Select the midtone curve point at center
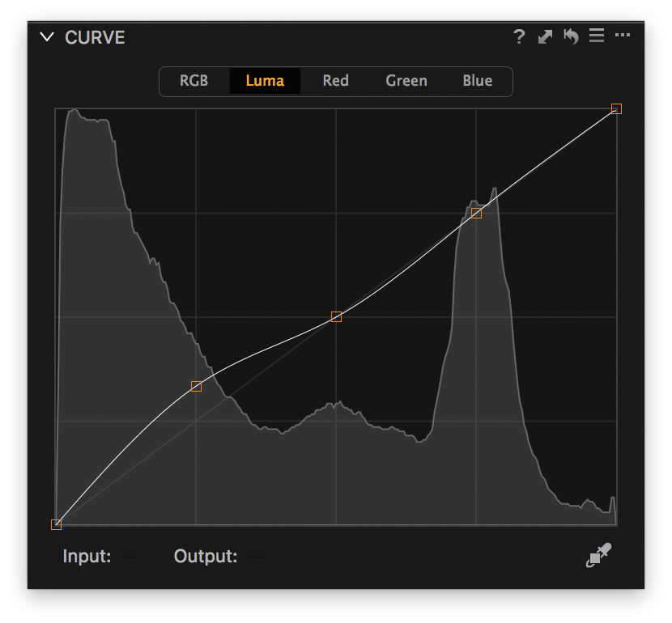This screenshot has height=623, width=672. (x=337, y=317)
